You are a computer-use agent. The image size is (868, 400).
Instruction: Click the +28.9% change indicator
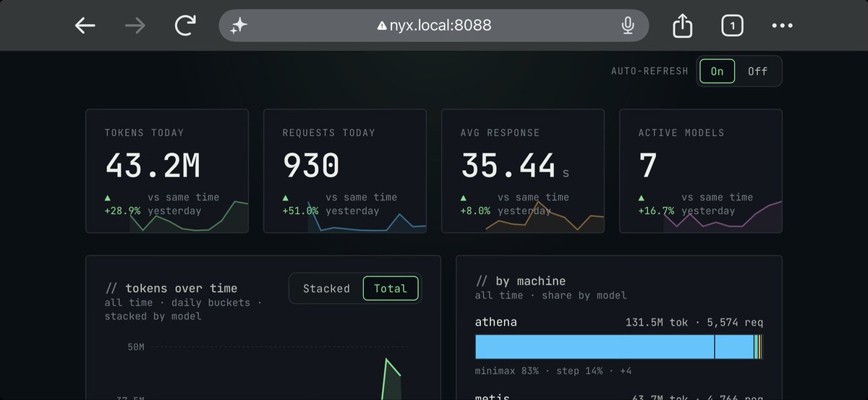122,210
